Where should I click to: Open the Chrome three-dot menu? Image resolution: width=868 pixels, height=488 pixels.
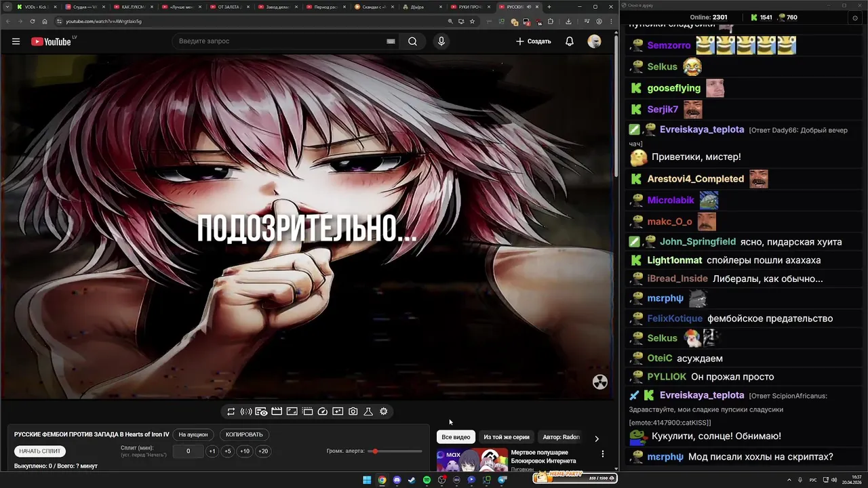(611, 21)
